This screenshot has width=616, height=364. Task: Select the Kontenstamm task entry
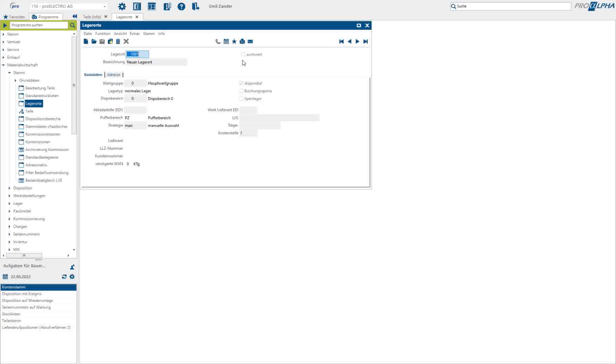[x=38, y=287]
